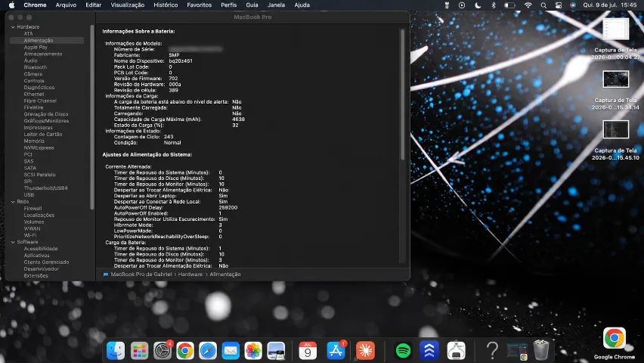Open the battery status menu bar icon
This screenshot has height=363, width=644.
click(509, 5)
